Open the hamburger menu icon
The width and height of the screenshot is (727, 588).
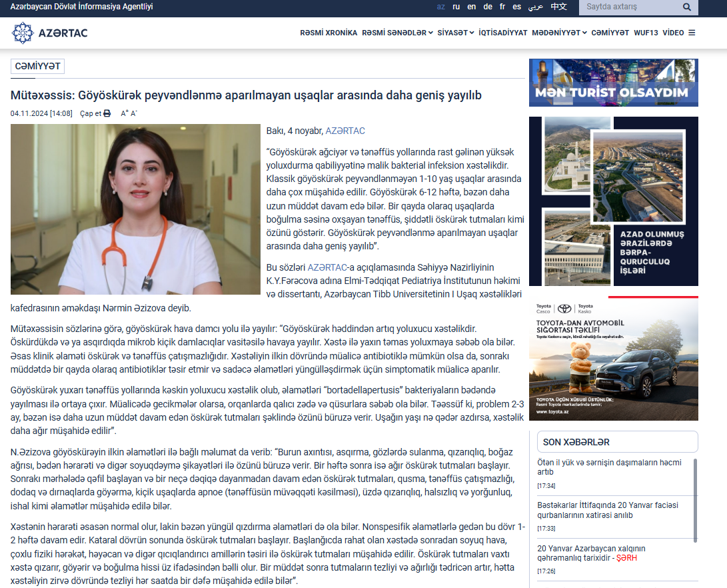pos(692,33)
